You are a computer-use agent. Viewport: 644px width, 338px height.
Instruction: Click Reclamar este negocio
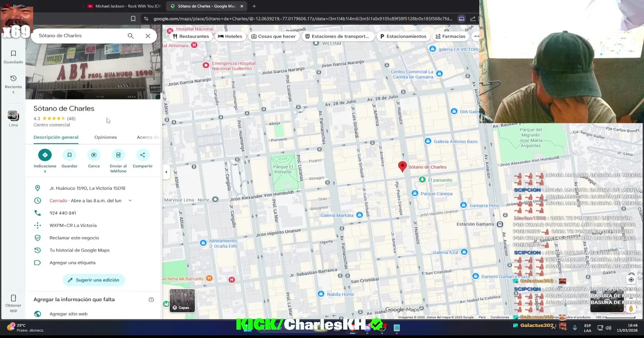[x=74, y=238]
